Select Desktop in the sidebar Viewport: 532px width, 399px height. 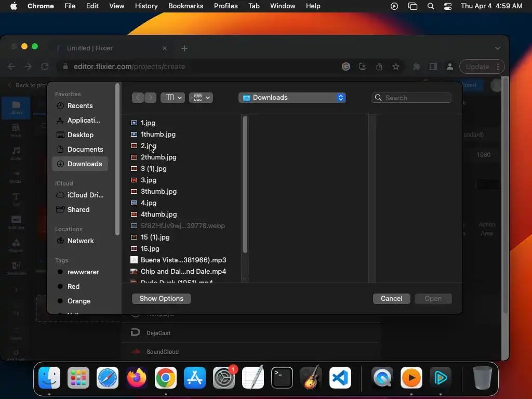[x=80, y=135]
